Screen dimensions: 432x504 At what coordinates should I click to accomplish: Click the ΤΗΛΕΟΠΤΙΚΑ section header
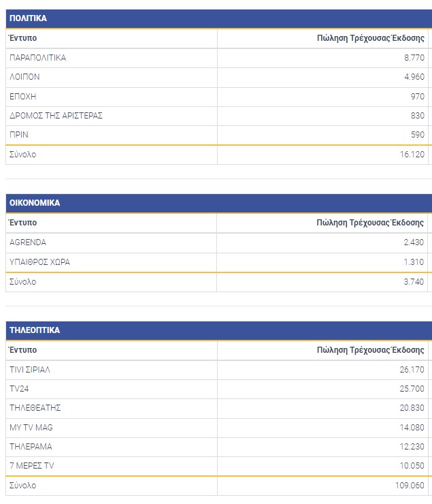point(35,330)
